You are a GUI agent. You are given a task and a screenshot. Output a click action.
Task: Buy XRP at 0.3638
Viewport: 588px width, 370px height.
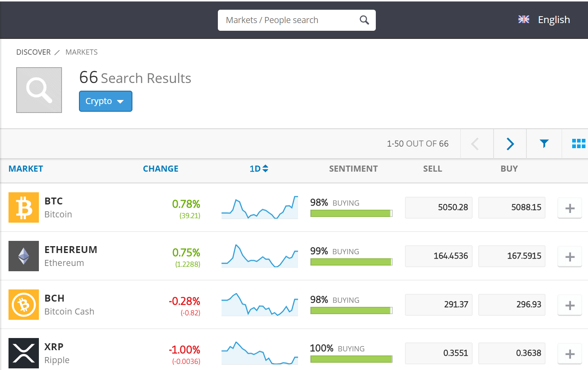point(512,353)
